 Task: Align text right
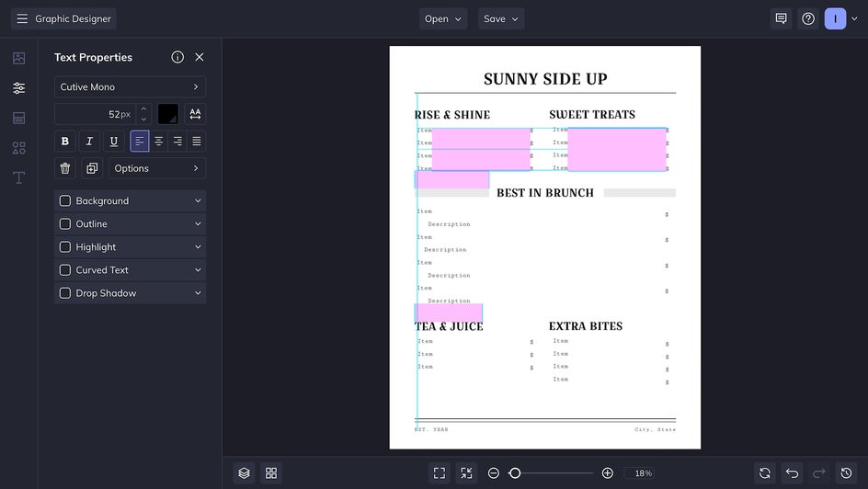point(177,141)
